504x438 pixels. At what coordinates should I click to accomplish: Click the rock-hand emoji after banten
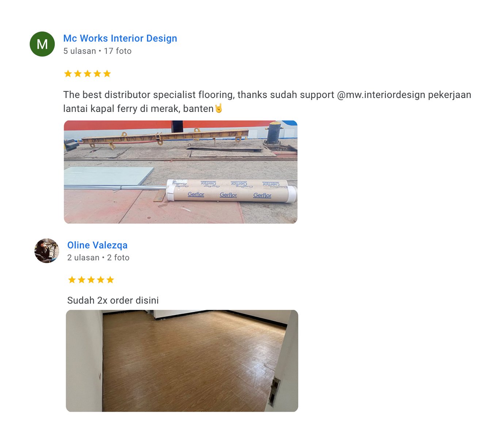218,108
